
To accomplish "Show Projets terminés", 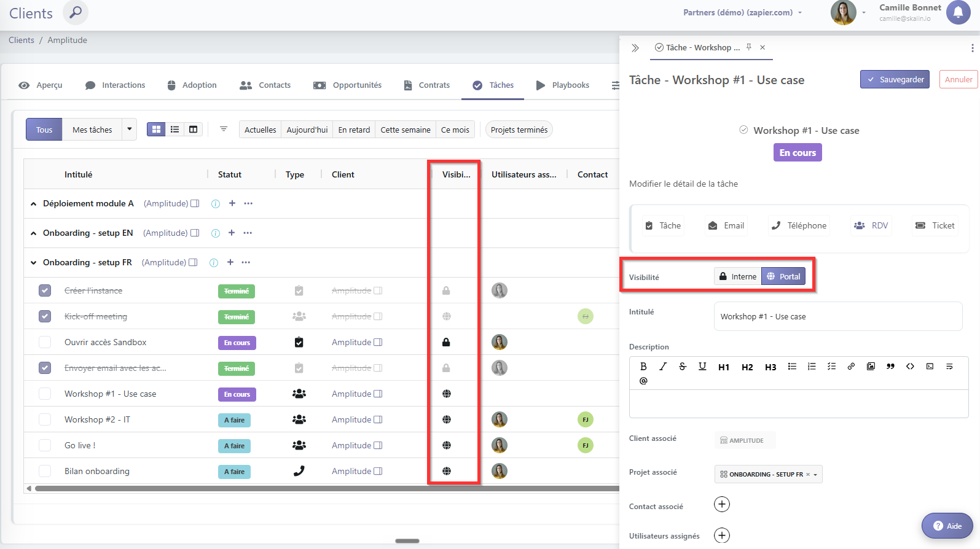I will tap(519, 130).
